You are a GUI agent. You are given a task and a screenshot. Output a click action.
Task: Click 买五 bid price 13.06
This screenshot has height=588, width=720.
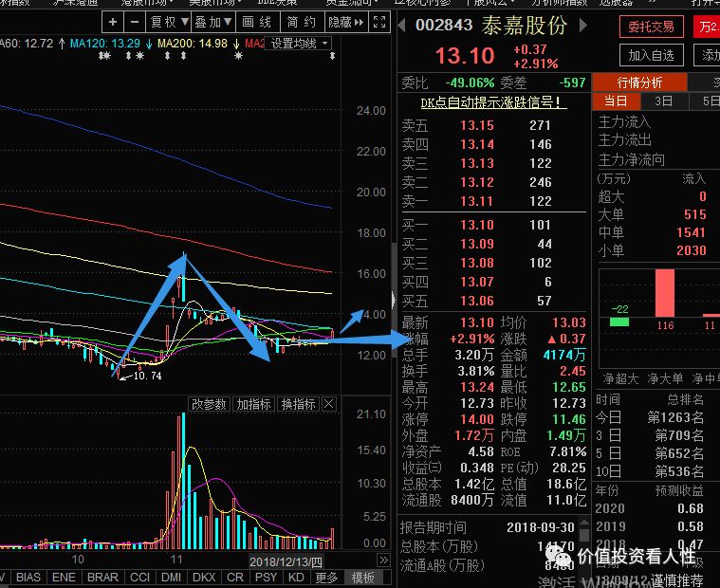[x=477, y=301]
